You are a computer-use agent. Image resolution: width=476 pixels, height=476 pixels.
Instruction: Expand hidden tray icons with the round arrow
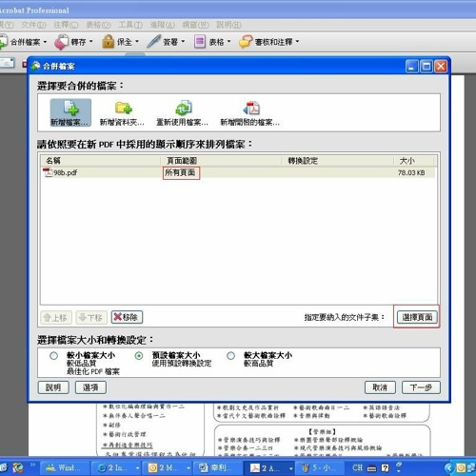click(449, 467)
